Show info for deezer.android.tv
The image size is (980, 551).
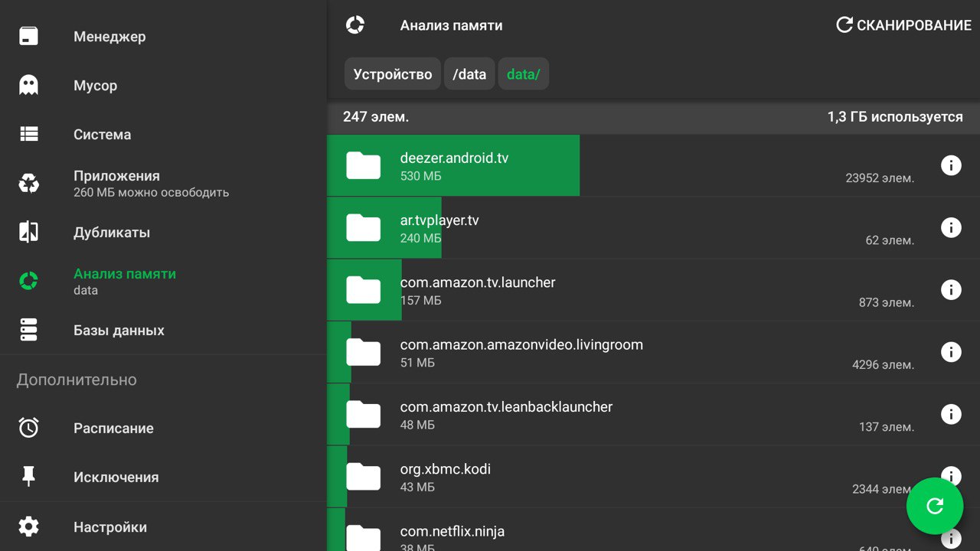tap(951, 165)
